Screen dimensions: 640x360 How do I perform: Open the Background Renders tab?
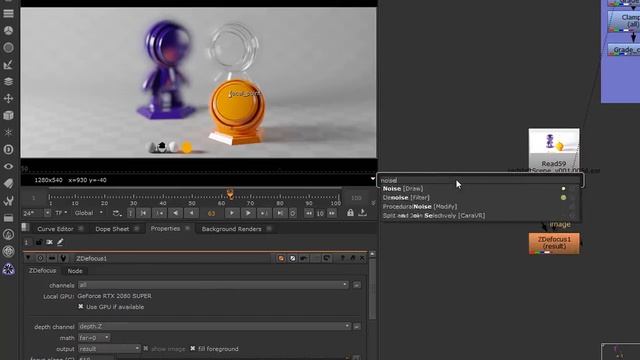(x=231, y=229)
